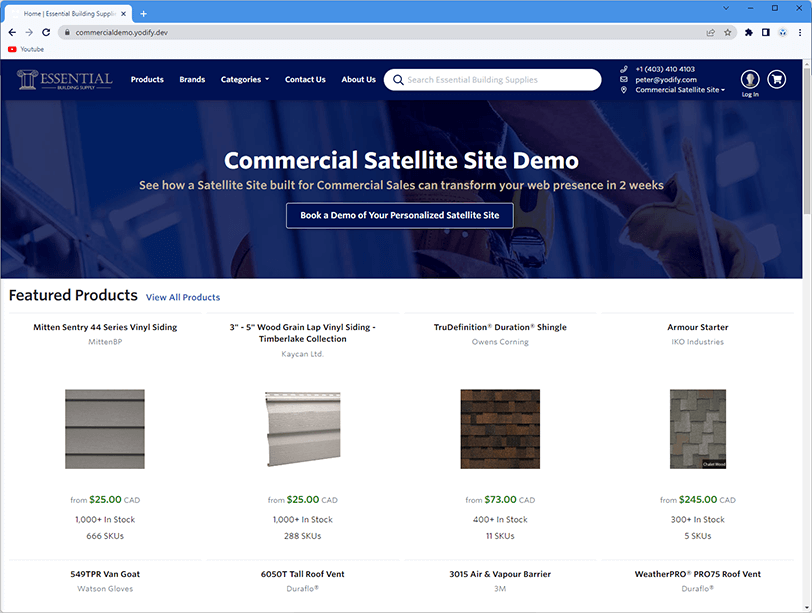812x613 pixels.
Task: Click View All Products link
Action: [x=183, y=297]
